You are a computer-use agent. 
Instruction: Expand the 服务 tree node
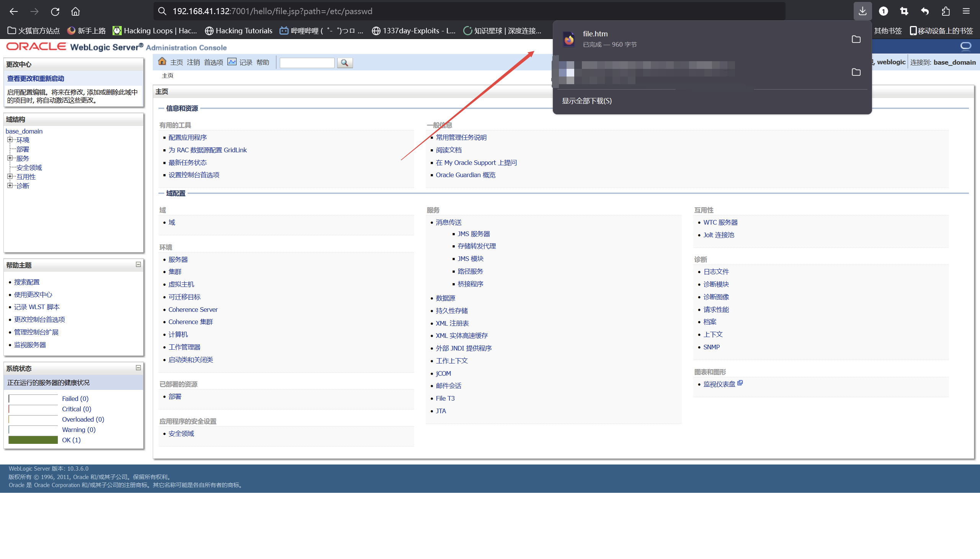point(10,158)
